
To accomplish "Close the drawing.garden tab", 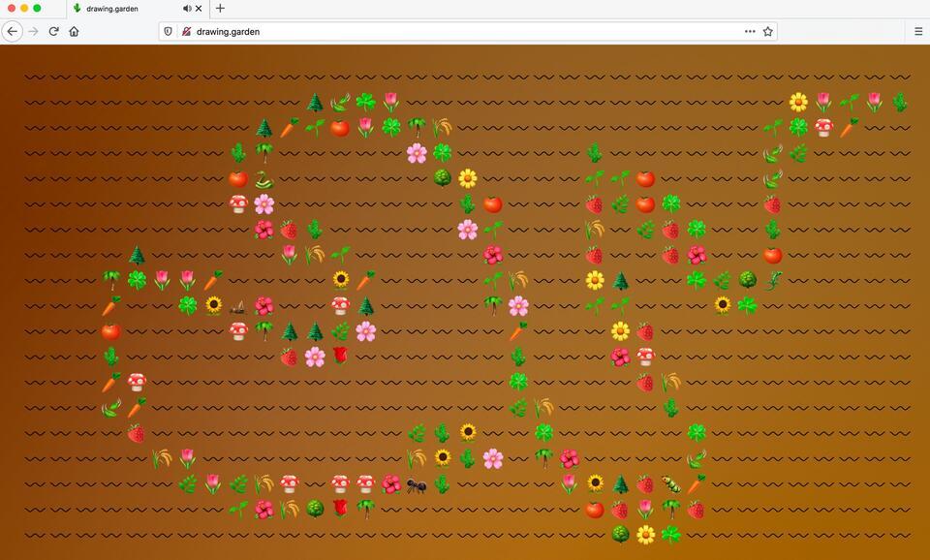I will click(199, 9).
